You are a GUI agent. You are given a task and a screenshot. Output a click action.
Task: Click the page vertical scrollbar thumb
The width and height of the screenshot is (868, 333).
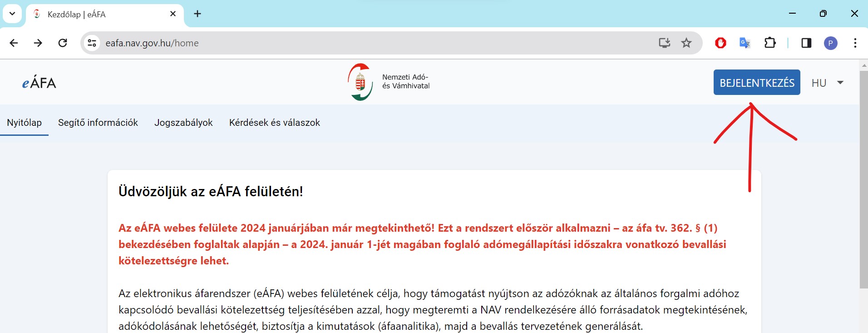(x=863, y=179)
